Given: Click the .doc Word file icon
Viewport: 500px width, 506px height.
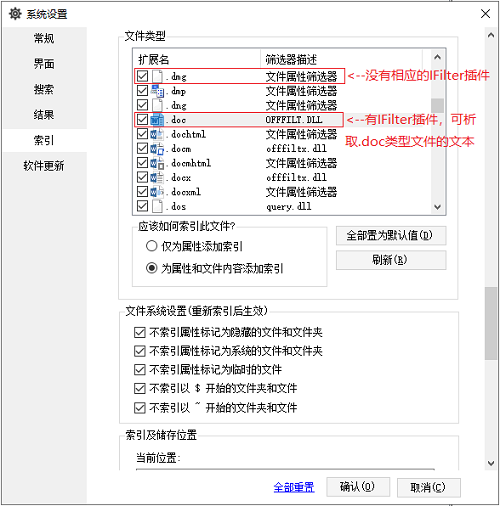Looking at the screenshot, I should tap(157, 120).
